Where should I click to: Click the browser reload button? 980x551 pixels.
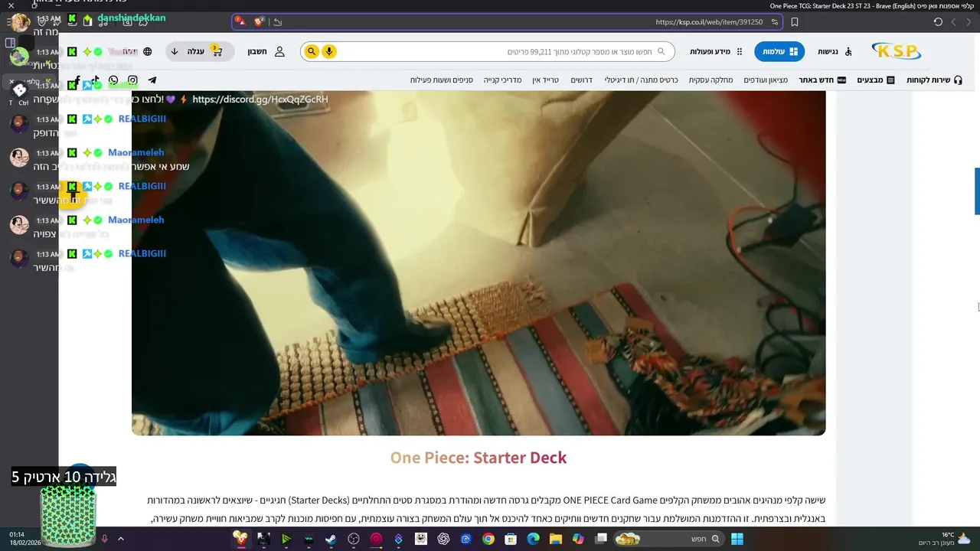click(x=938, y=22)
